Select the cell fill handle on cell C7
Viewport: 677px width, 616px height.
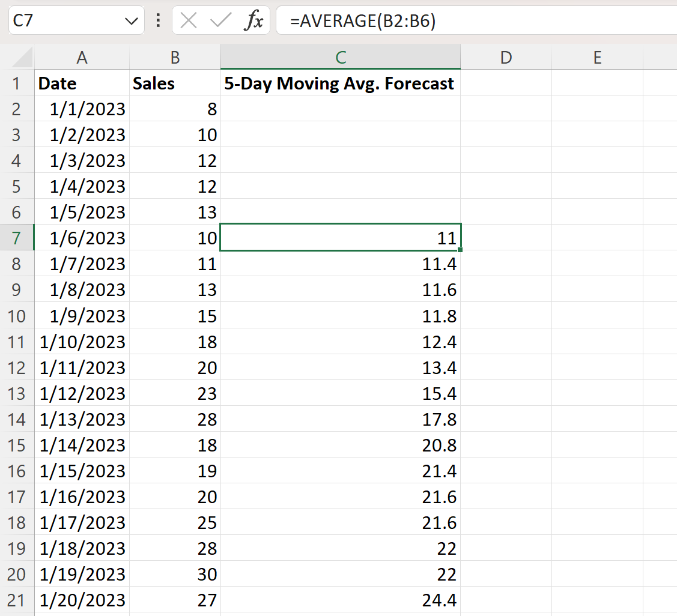click(460, 250)
